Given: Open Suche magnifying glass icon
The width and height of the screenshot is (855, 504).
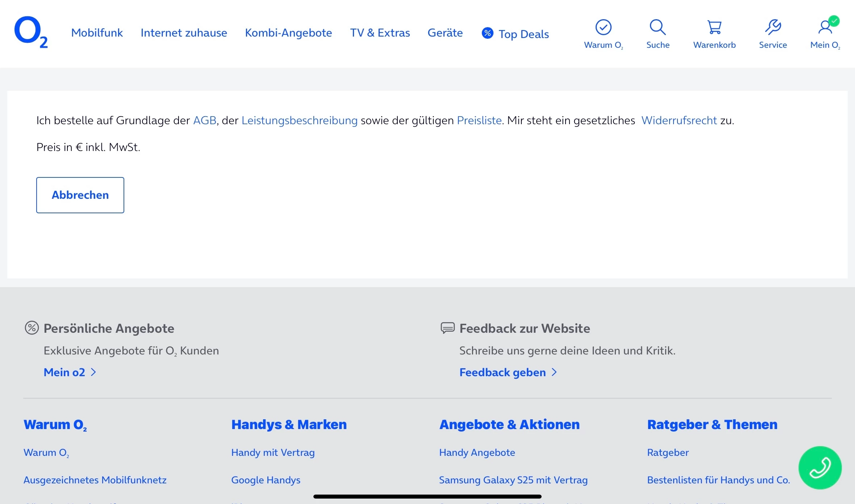Looking at the screenshot, I should [x=658, y=28].
